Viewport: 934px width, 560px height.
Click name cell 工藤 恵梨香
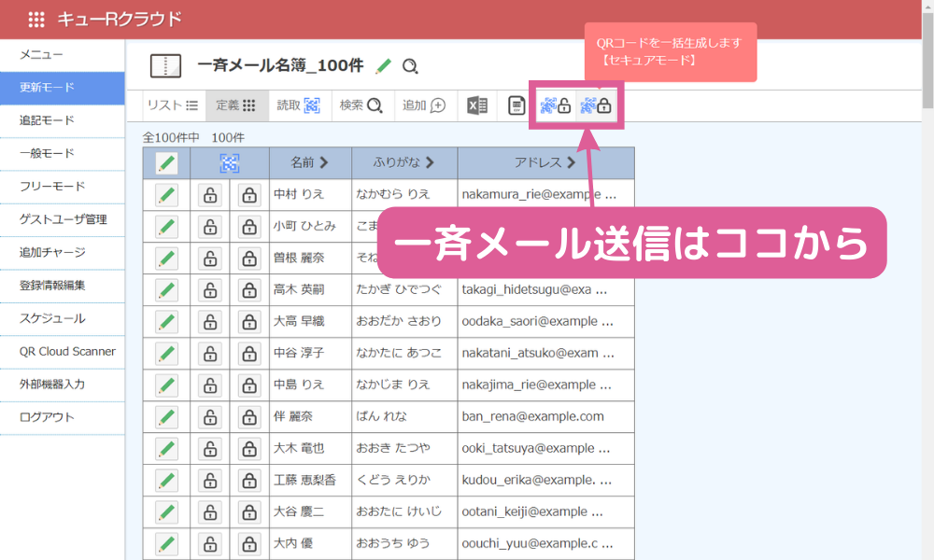304,481
